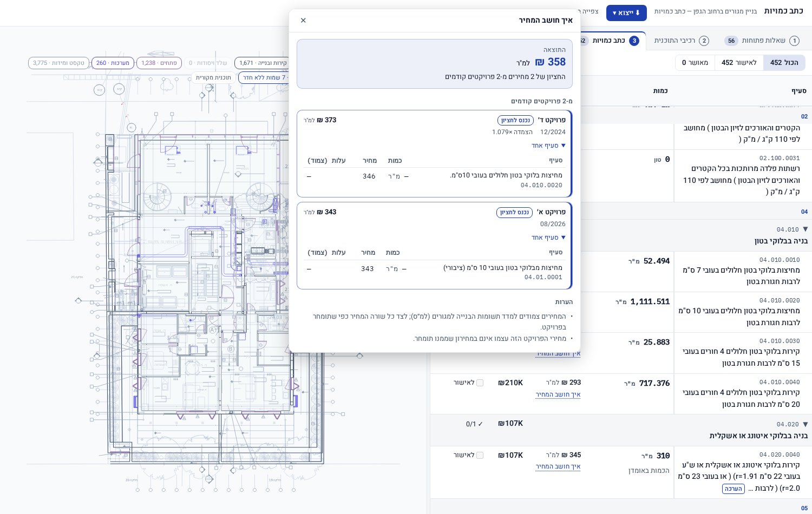Collapse section 04.010 בניה בבלוקי בטון
812x514 pixels.
[x=805, y=229]
